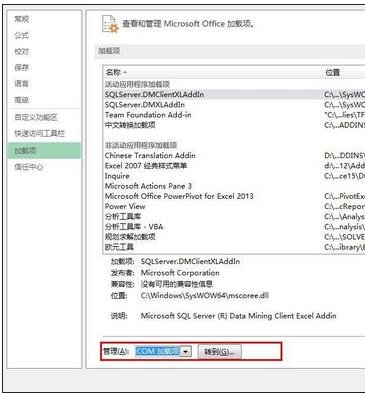Sort add-ins by the 名称 column header
365x393 pixels.
click(212, 72)
